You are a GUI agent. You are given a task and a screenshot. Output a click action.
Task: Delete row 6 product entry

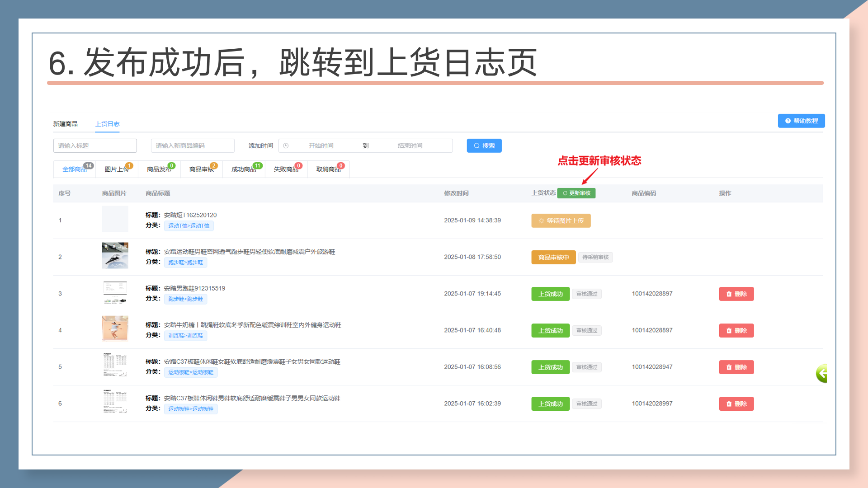pos(736,404)
